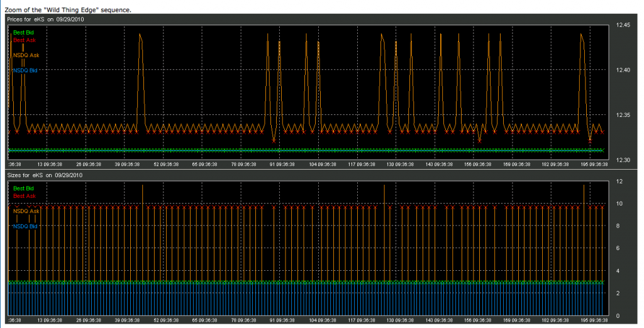
Task: Select the 8 value on Sizes axis
Action: 618,226
